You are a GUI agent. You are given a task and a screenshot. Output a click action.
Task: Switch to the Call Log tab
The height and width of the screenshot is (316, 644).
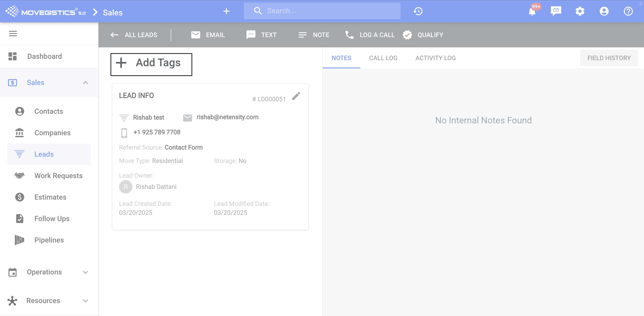coord(383,58)
